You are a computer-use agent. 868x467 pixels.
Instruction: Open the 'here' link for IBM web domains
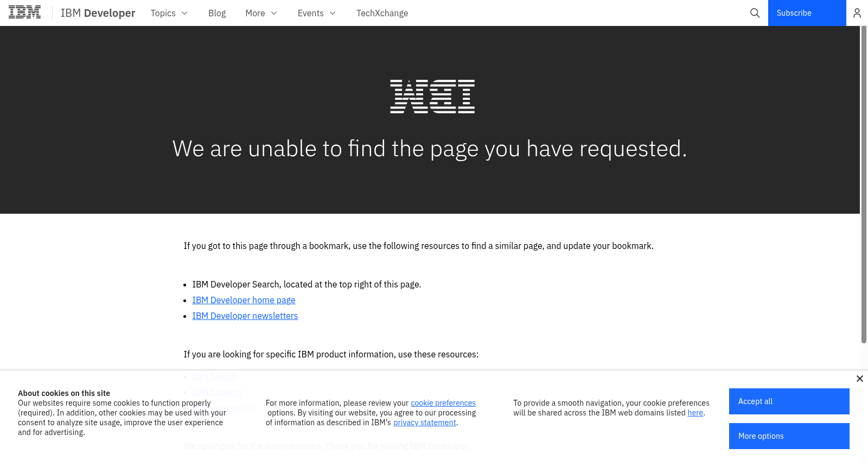[695, 413]
